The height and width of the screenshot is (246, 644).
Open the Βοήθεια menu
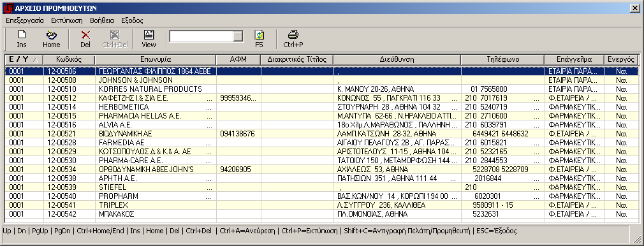click(x=102, y=20)
